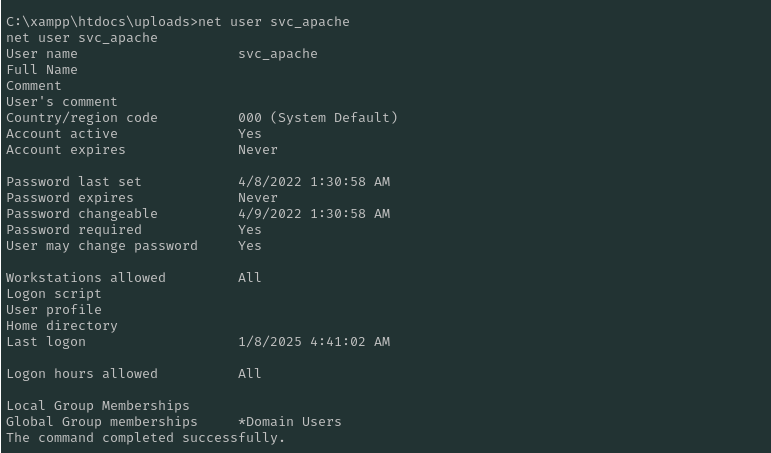Click the Never value beside Account expires

(x=258, y=149)
